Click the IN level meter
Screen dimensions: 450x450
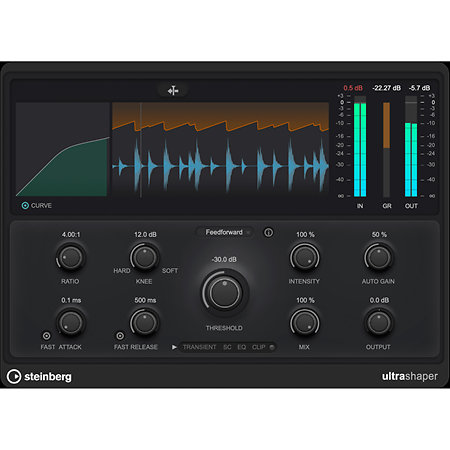point(360,147)
